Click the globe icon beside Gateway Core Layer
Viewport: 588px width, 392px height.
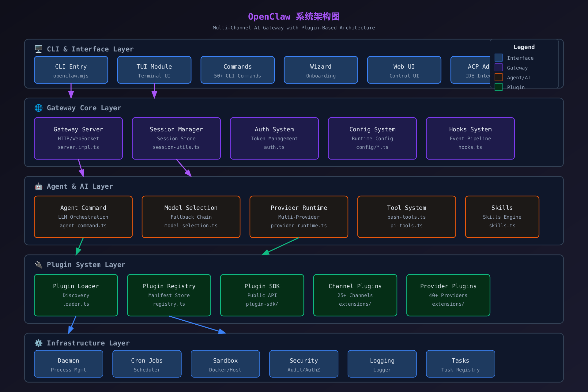[39, 108]
